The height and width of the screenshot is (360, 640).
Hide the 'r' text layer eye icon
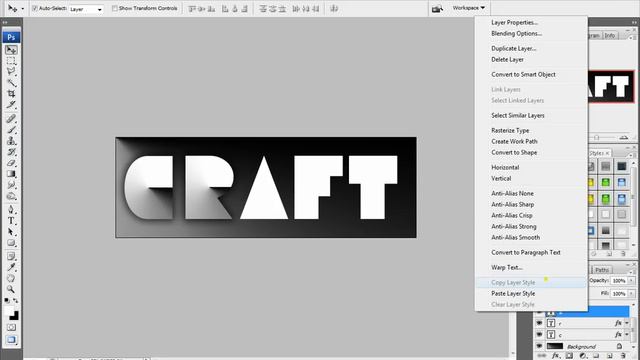pyautogui.click(x=539, y=323)
